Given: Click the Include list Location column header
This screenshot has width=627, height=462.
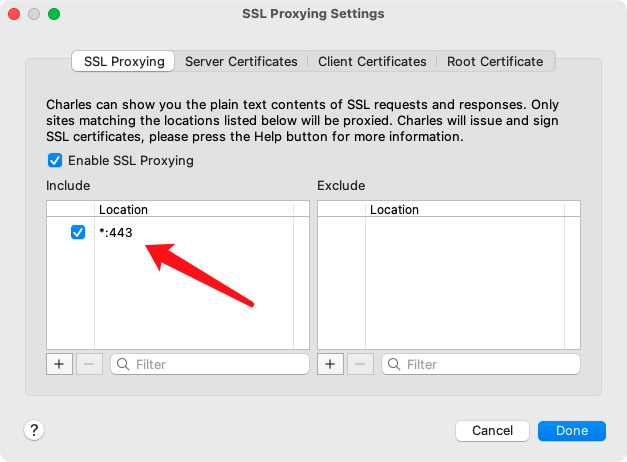Looking at the screenshot, I should (x=194, y=209).
